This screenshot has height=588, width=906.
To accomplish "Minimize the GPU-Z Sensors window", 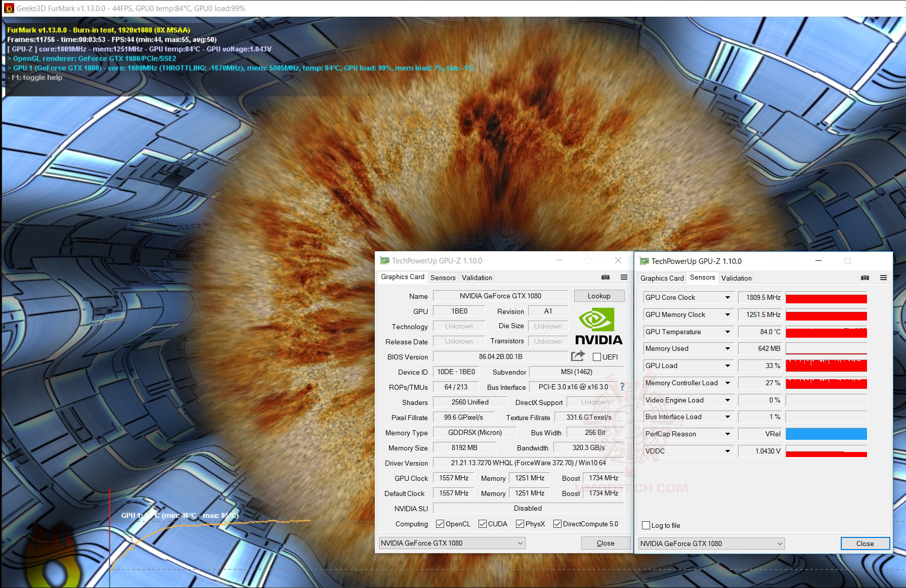I will [818, 261].
